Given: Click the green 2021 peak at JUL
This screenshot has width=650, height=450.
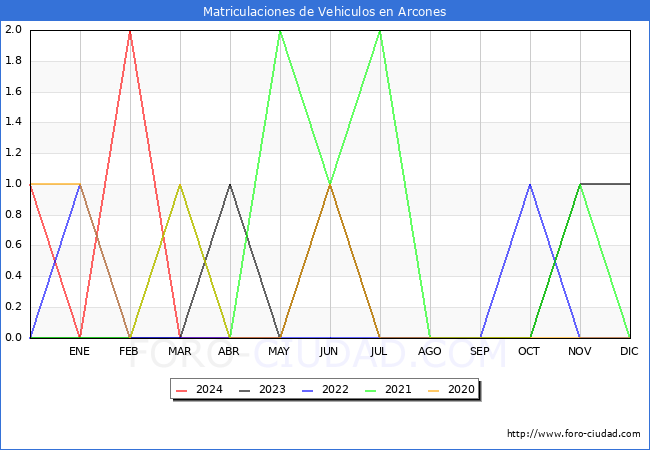Looking at the screenshot, I should click(x=380, y=31).
